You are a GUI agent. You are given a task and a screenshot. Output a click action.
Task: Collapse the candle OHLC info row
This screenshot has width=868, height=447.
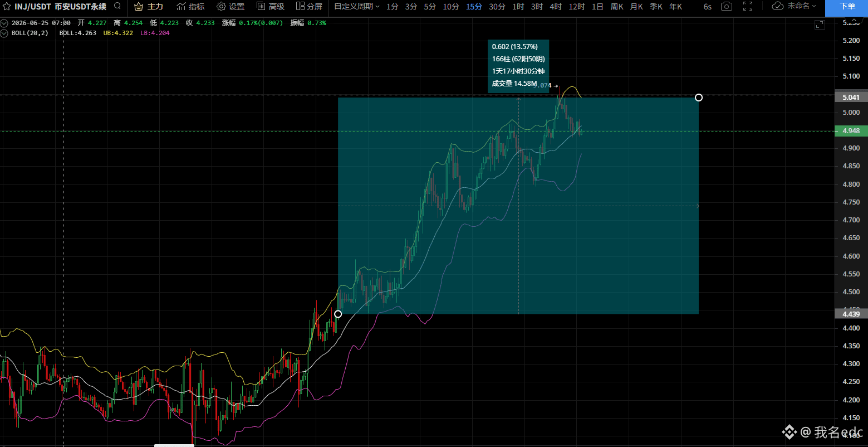click(x=4, y=23)
